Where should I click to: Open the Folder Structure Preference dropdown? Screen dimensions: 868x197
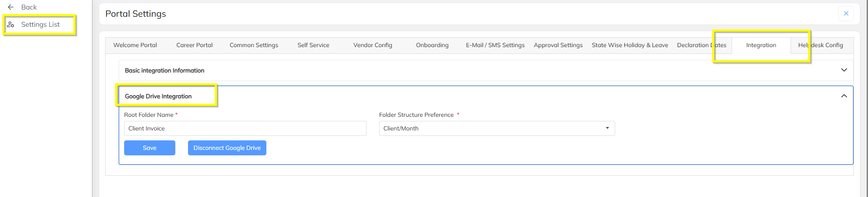coord(497,129)
